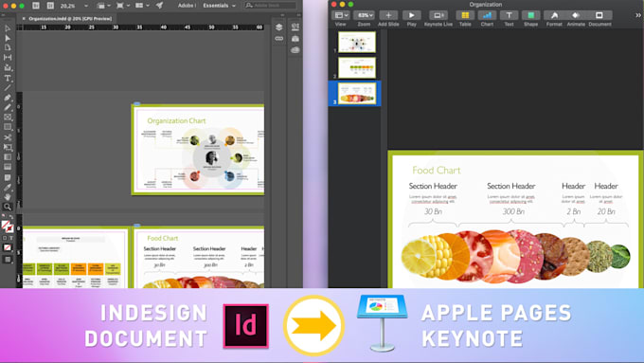644x363 pixels.
Task: Click the Adobe Stock search field
Action: pyautogui.click(x=270, y=6)
